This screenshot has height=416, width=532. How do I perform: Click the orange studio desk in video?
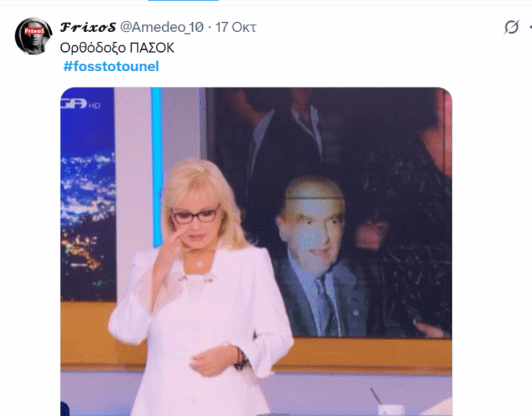pyautogui.click(x=363, y=355)
